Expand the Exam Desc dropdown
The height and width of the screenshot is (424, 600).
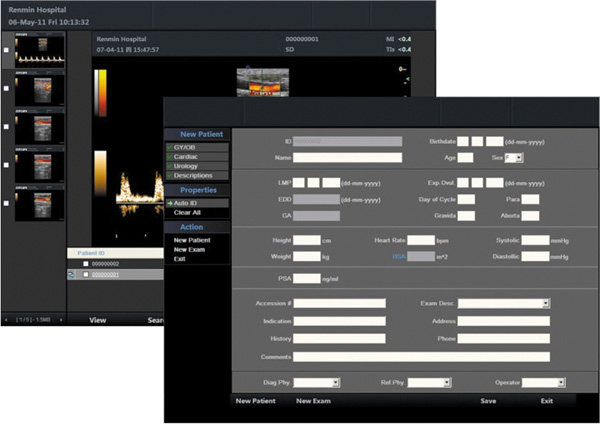546,303
